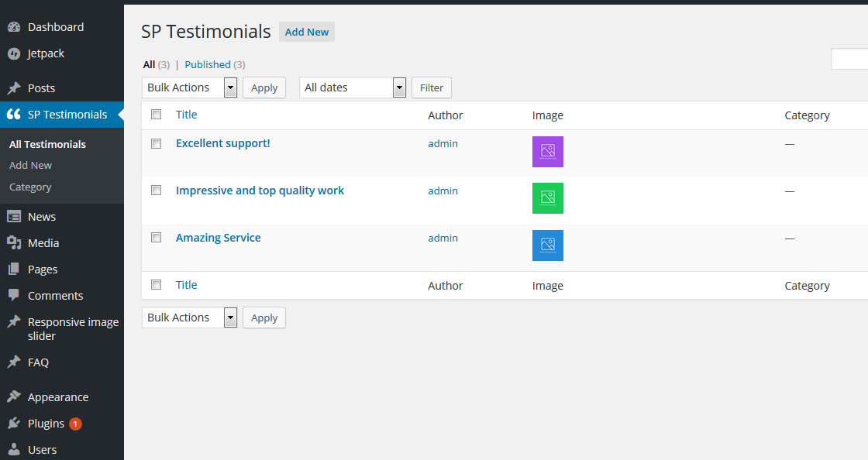Click the Author column header
Viewport: 868px width, 460px height.
[x=445, y=115]
